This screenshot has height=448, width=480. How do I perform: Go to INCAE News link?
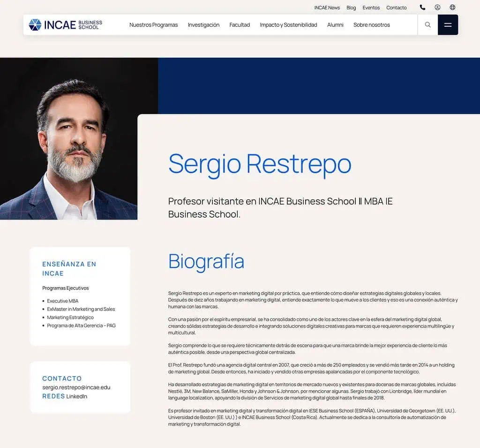327,8
